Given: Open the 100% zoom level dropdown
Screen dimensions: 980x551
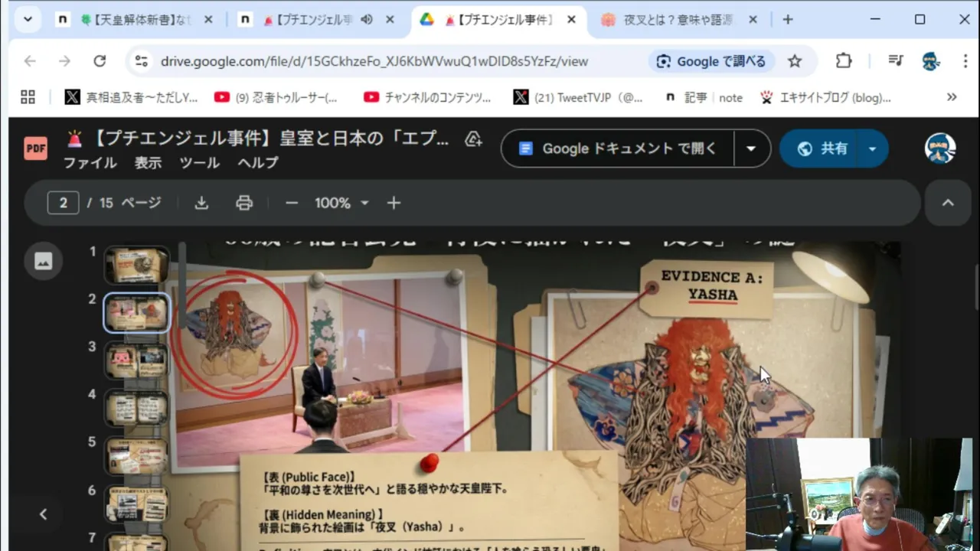Looking at the screenshot, I should point(341,203).
